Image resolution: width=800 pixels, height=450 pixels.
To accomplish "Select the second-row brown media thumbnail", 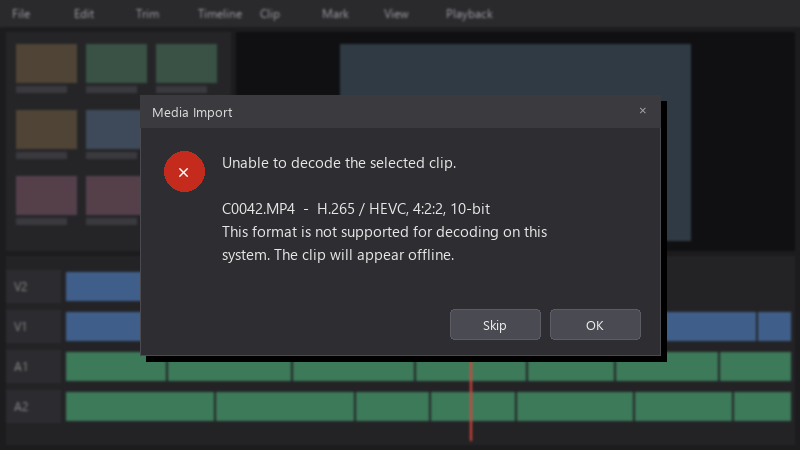I will pyautogui.click(x=46, y=130).
